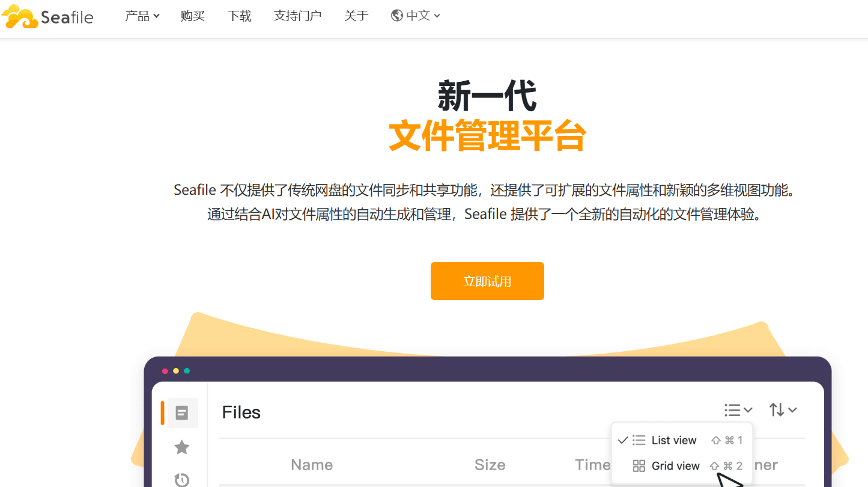
Task: Click the Size column header
Action: tap(490, 465)
